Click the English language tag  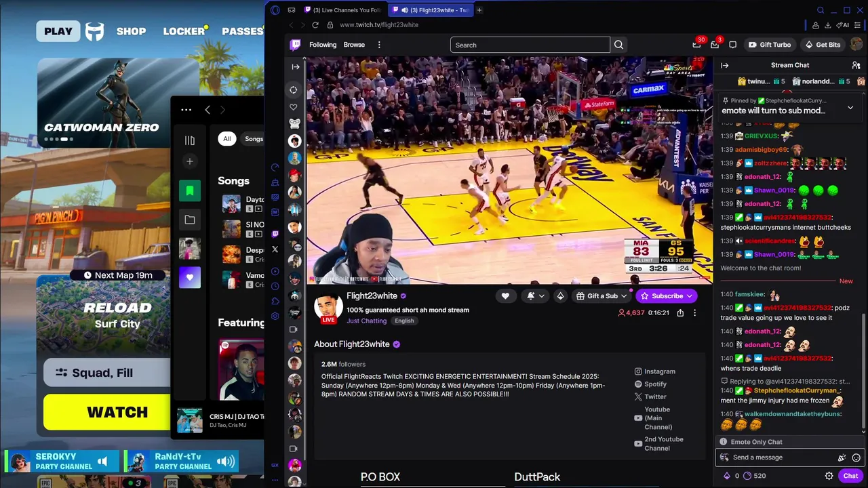(x=404, y=321)
